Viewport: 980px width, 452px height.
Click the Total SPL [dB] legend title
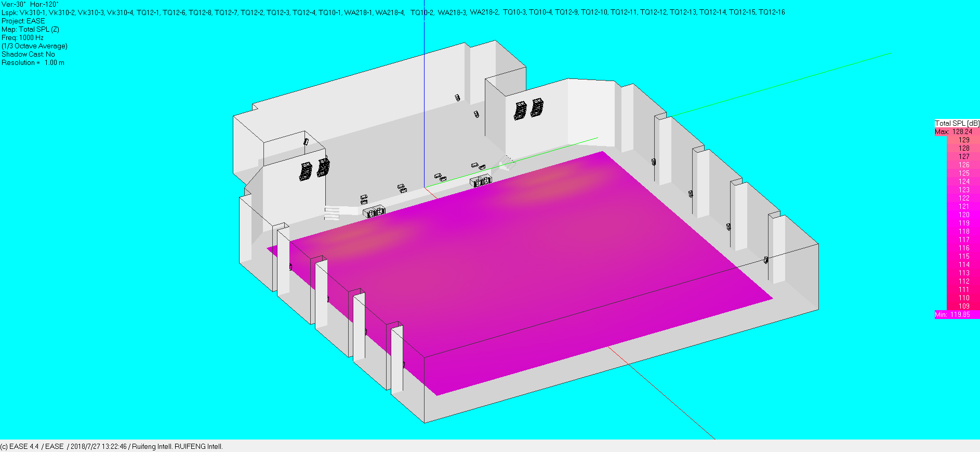tap(957, 124)
